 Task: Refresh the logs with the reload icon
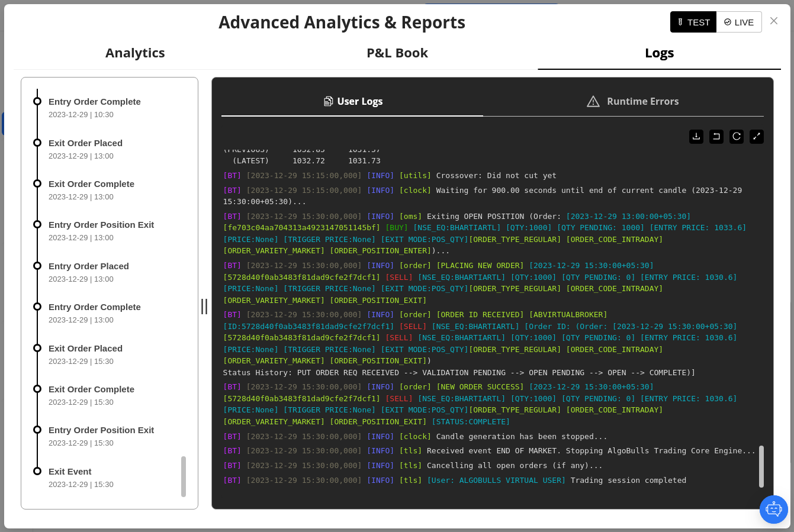pyautogui.click(x=737, y=137)
